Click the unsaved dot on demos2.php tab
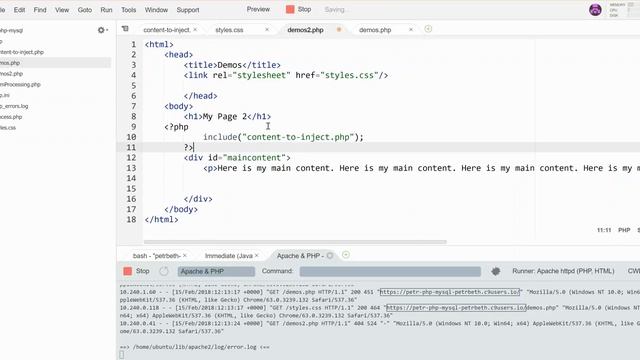 click(339, 29)
